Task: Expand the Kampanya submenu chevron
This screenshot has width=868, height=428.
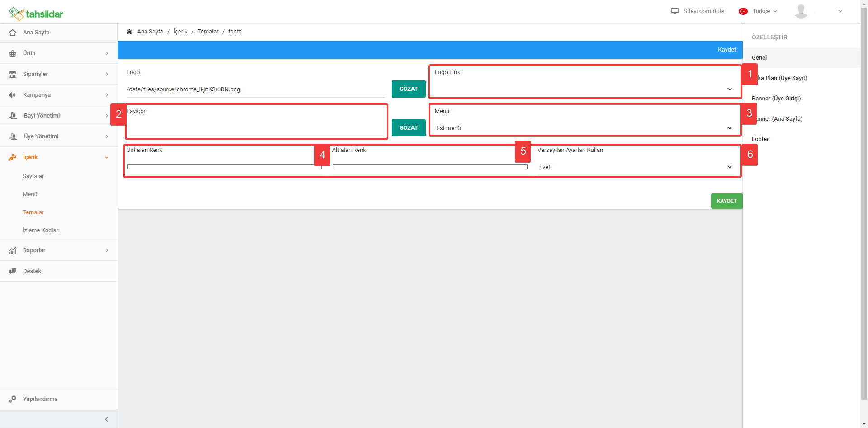Action: click(x=107, y=95)
